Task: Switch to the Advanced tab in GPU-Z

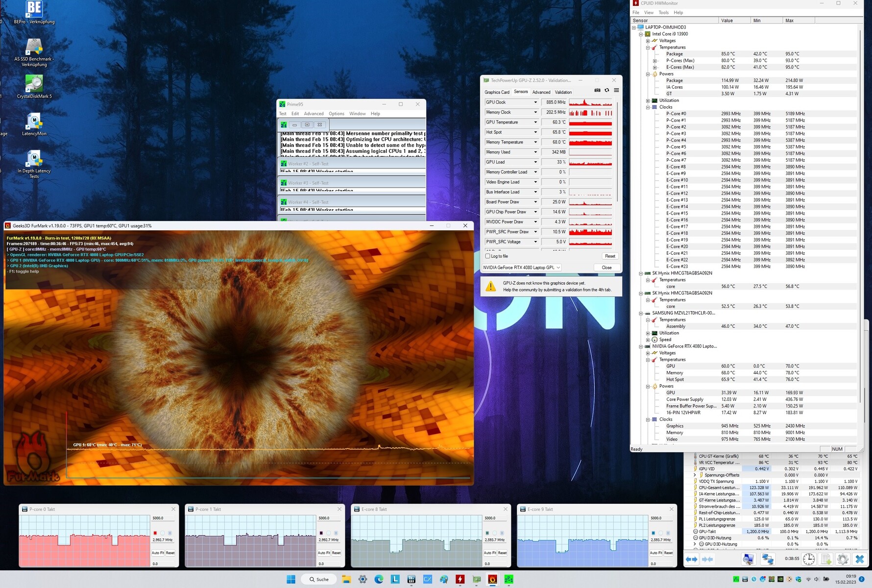Action: coord(541,92)
